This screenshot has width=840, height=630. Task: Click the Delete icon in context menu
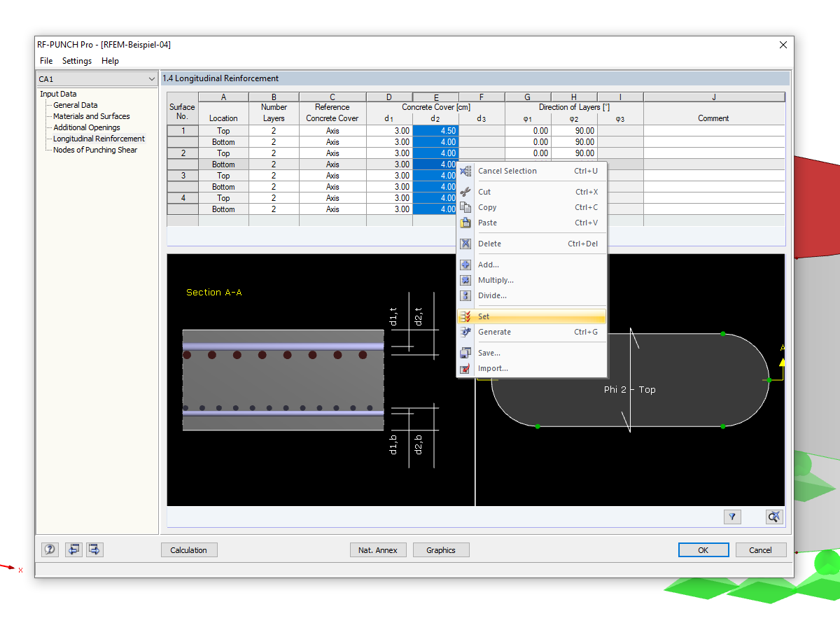coord(465,244)
